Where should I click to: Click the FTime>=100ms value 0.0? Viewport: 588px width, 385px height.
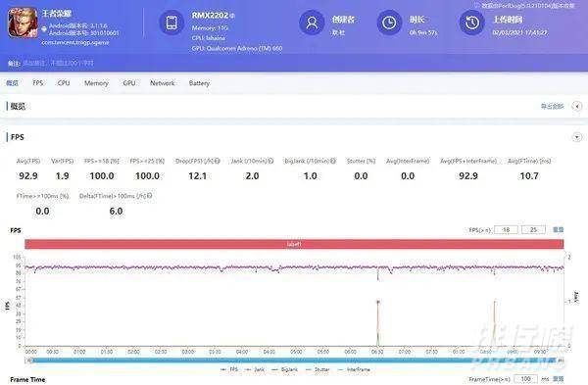point(42,211)
